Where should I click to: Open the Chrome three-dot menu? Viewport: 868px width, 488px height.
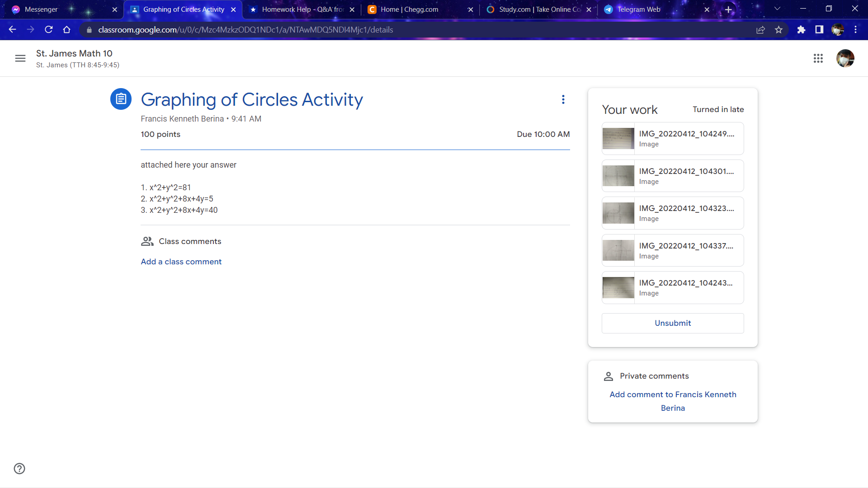coord(856,29)
